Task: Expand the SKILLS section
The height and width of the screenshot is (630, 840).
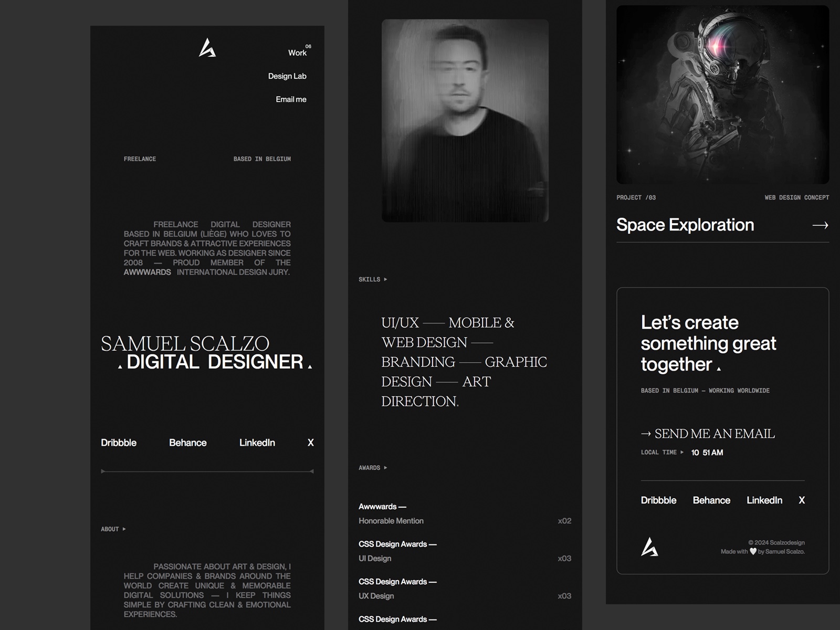Action: pos(373,279)
